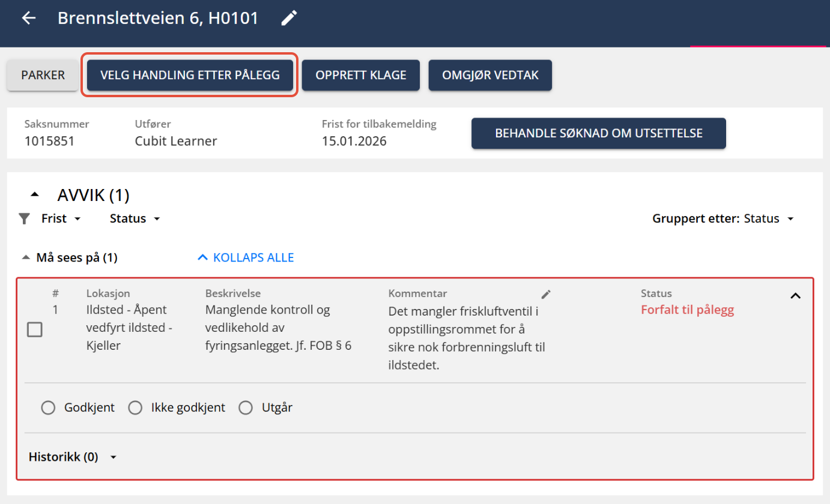Click the filter funnel icon
The height and width of the screenshot is (504, 830).
point(24,218)
